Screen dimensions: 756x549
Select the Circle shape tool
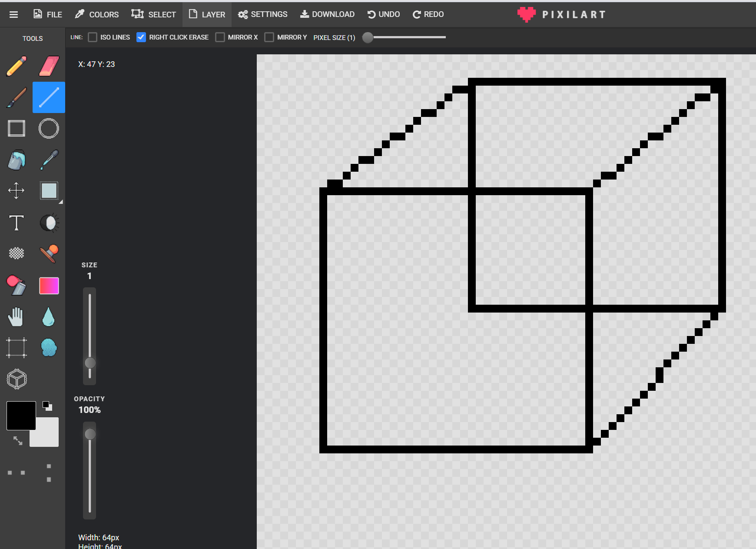(x=49, y=129)
